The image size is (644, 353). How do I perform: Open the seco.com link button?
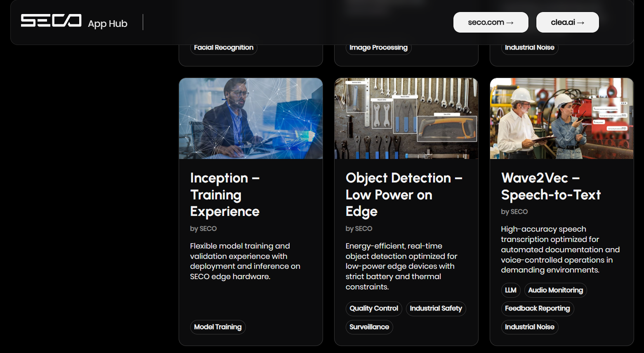tap(491, 22)
